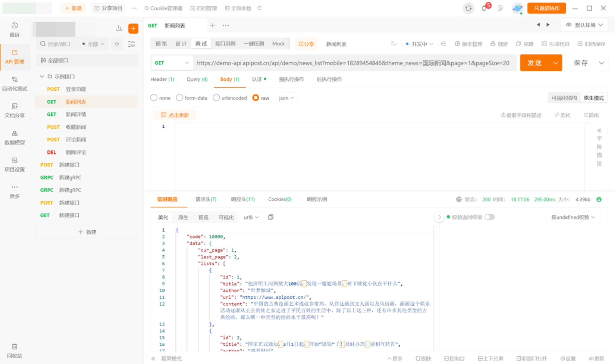
Task: Open the 按undefined校验 dropdown
Action: point(573,217)
